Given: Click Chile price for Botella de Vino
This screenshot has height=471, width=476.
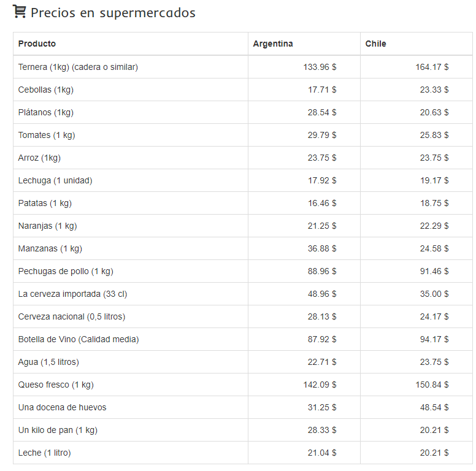Looking at the screenshot, I should click(x=434, y=339).
